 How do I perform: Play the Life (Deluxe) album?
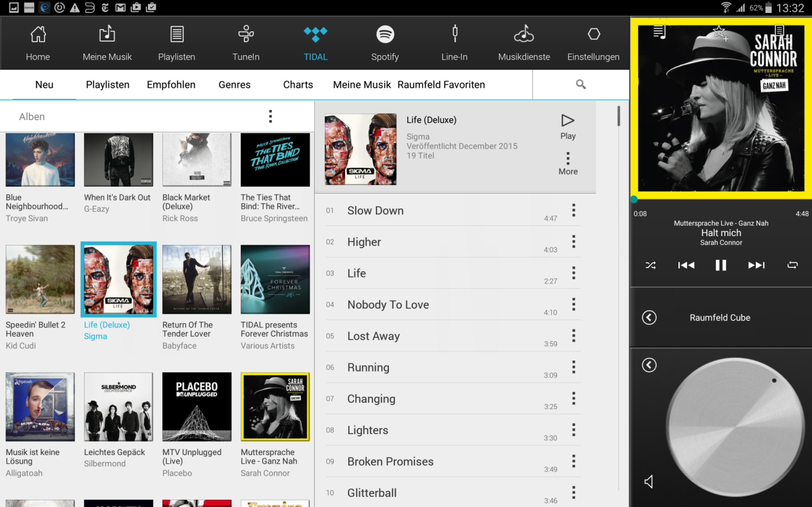coord(568,126)
